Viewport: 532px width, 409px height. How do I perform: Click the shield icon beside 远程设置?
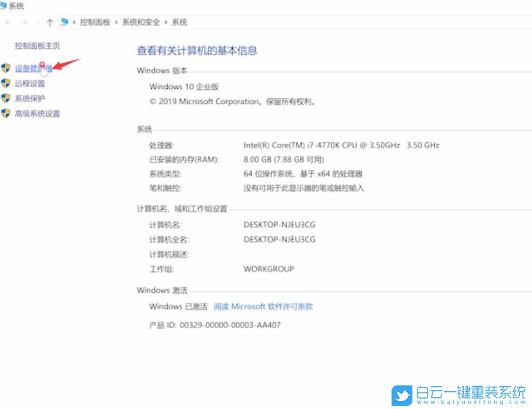point(7,84)
